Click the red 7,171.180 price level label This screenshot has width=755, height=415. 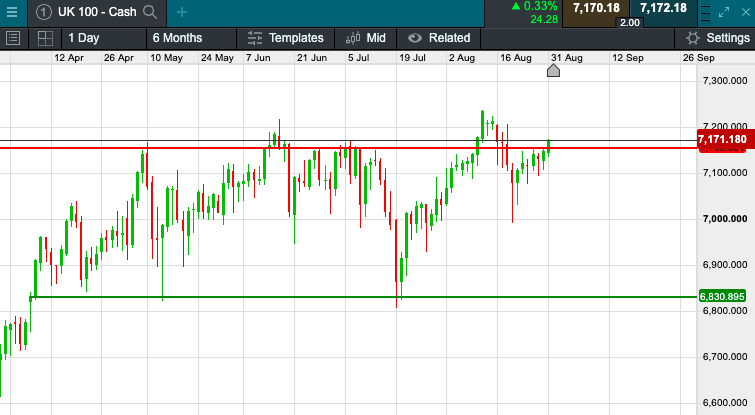(x=722, y=139)
